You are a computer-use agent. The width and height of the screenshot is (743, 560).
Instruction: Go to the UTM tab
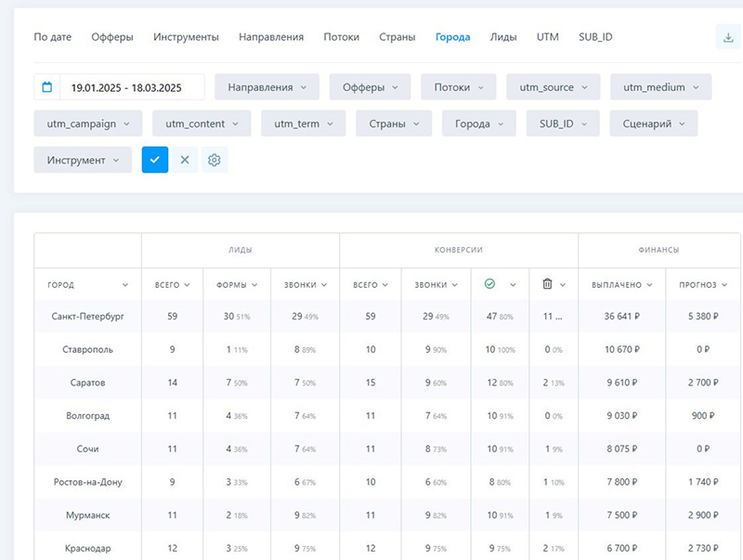[x=547, y=37]
